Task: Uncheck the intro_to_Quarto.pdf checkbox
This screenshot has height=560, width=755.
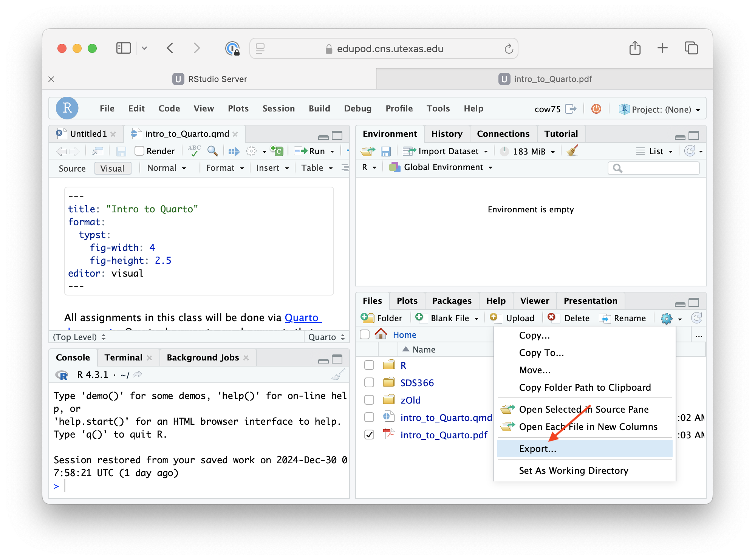Action: 369,435
